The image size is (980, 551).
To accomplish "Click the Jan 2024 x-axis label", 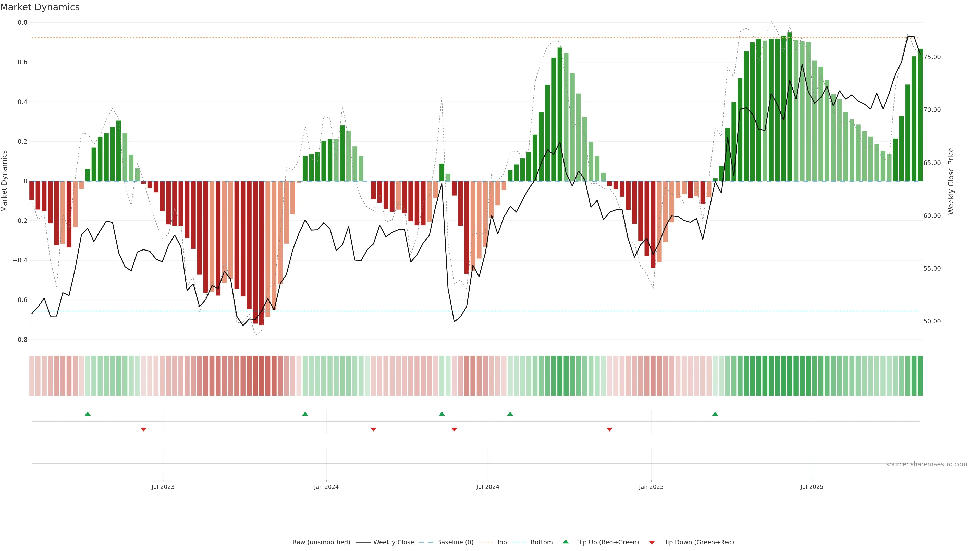I will [x=326, y=487].
